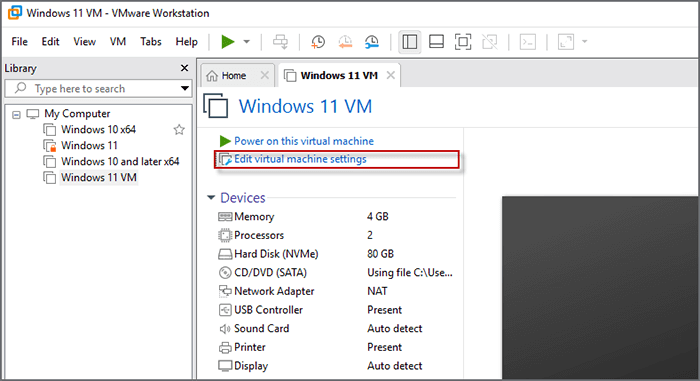Toggle the thumbnail bar view icon
The width and height of the screenshot is (700, 381).
[436, 42]
